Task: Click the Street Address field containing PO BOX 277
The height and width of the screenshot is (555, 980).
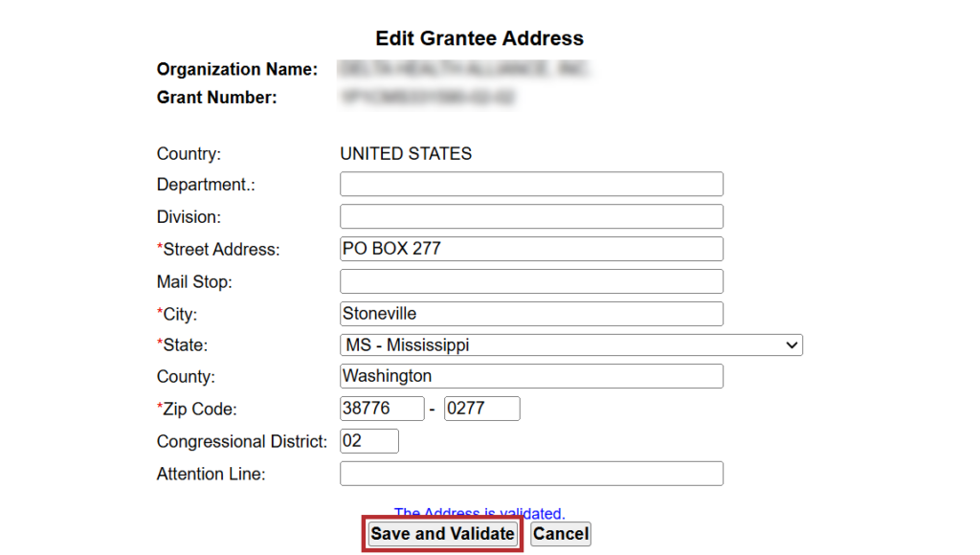Action: 531,249
